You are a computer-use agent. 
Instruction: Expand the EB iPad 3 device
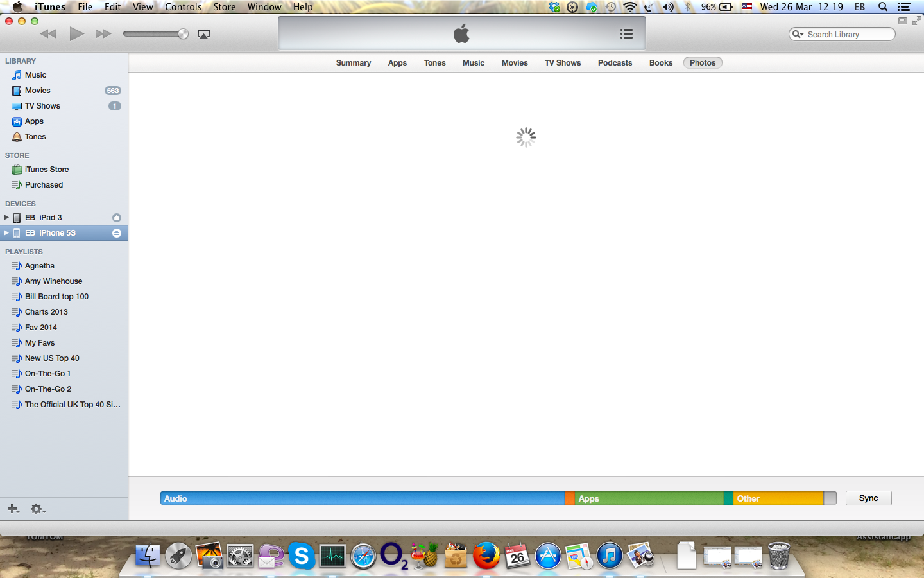[x=6, y=218]
